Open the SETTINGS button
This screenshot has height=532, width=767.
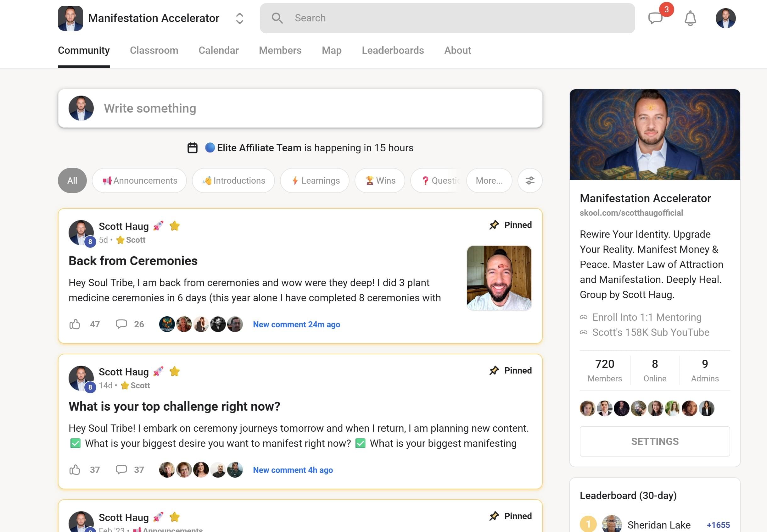click(x=655, y=441)
